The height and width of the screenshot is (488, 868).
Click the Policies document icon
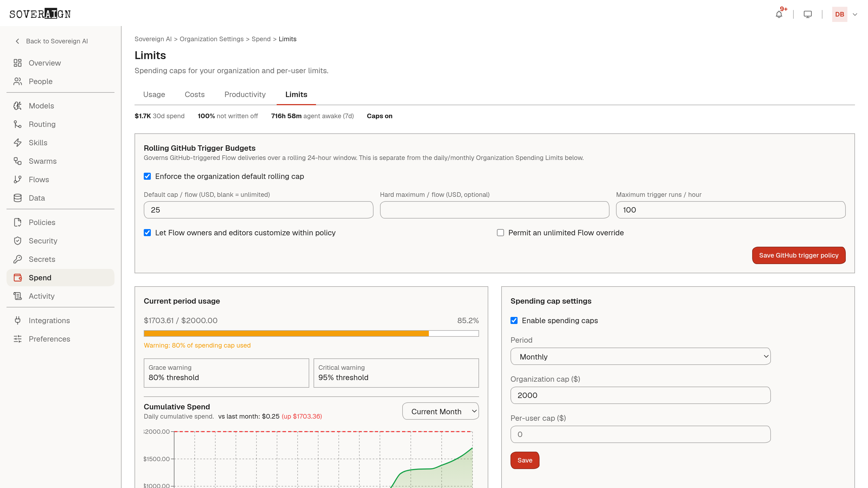[18, 222]
